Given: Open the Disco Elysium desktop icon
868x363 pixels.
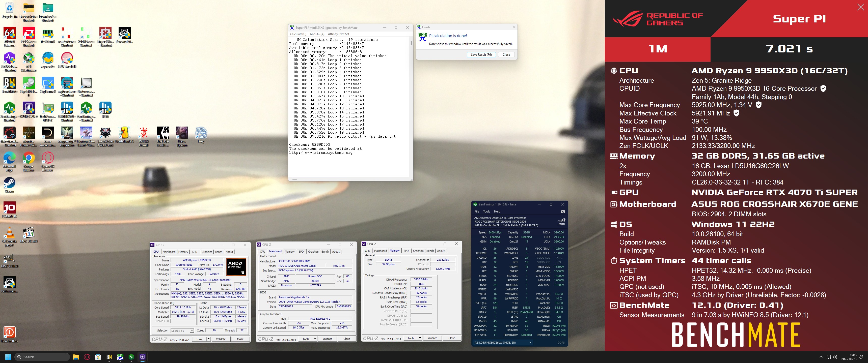Looking at the screenshot, I should [182, 137].
